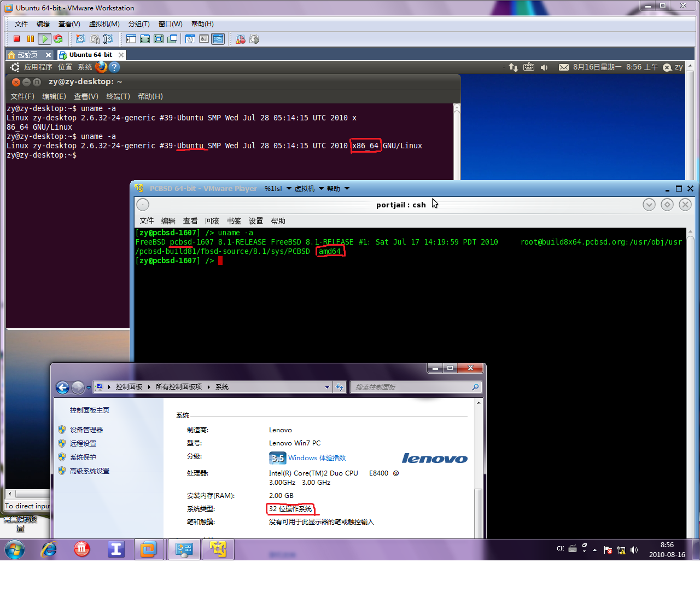This screenshot has height=597, width=700.
Task: Click the Ubuntu volume indicator icon
Action: 544,67
